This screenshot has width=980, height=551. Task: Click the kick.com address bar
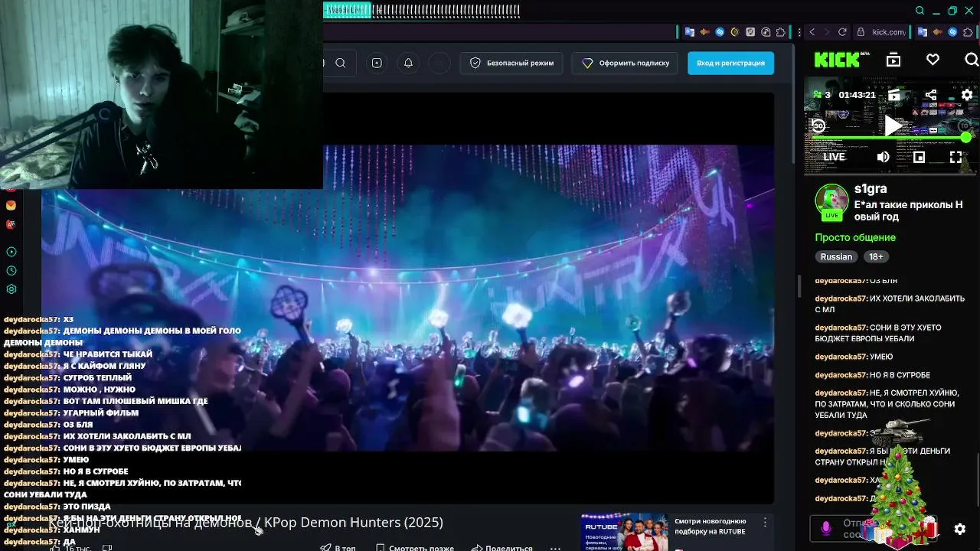(x=880, y=32)
